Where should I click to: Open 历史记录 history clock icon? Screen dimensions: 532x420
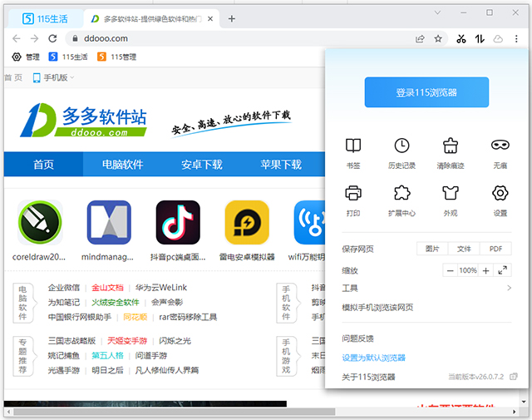pyautogui.click(x=401, y=146)
